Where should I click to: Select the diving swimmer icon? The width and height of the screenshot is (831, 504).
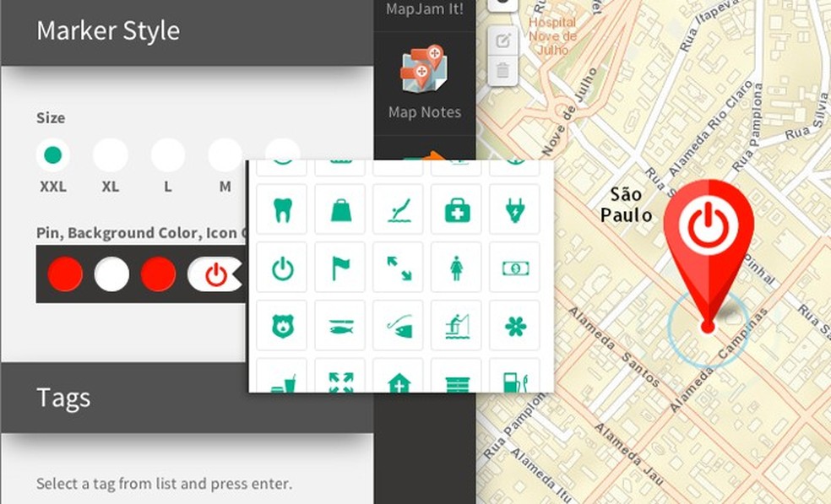(x=399, y=210)
